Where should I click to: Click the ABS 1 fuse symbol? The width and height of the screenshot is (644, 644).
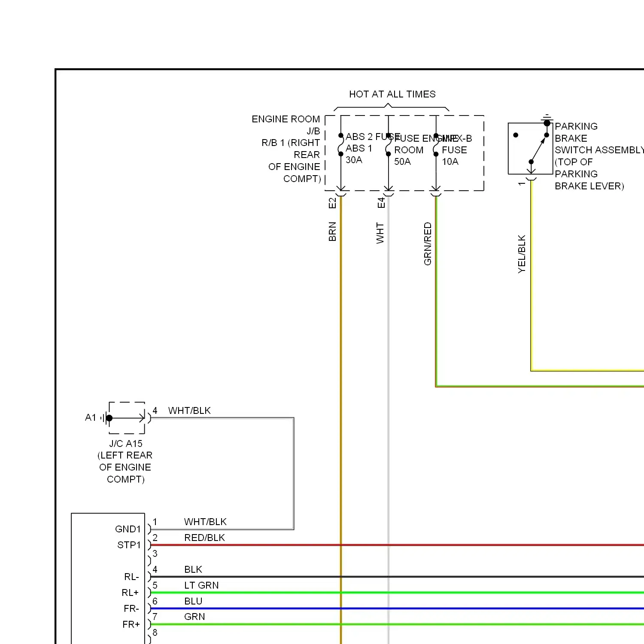point(341,145)
